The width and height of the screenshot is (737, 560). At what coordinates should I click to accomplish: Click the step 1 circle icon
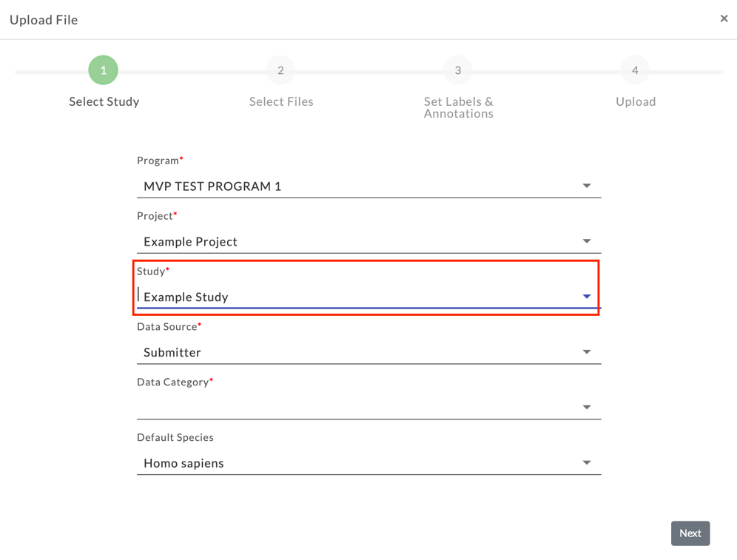(x=104, y=70)
